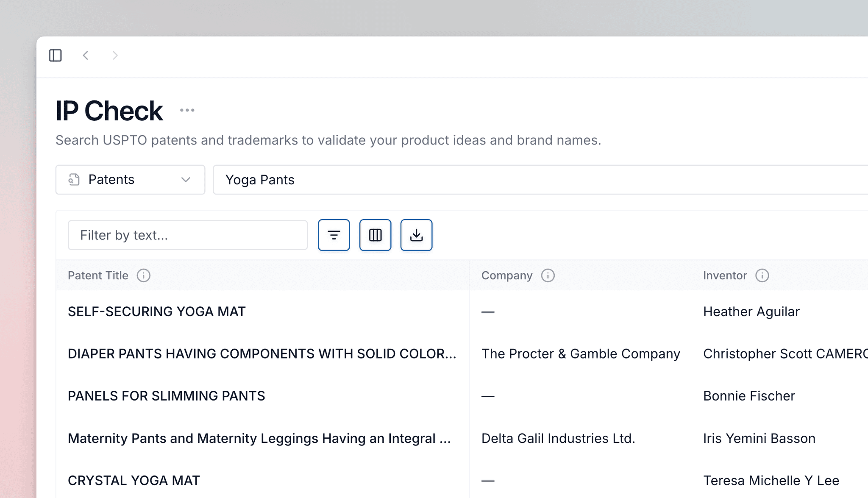
Task: Select PANELS FOR SLIMMING PANTS patent
Action: tap(166, 396)
